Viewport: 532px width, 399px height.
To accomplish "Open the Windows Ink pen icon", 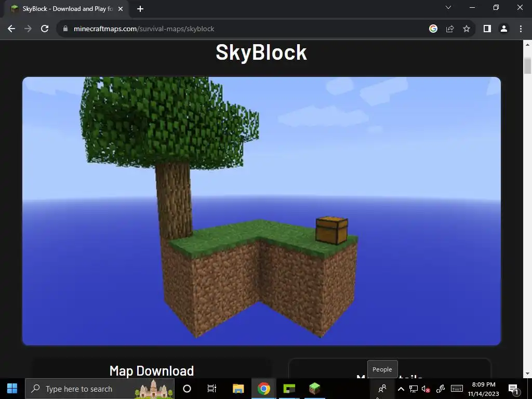I will 441,389.
